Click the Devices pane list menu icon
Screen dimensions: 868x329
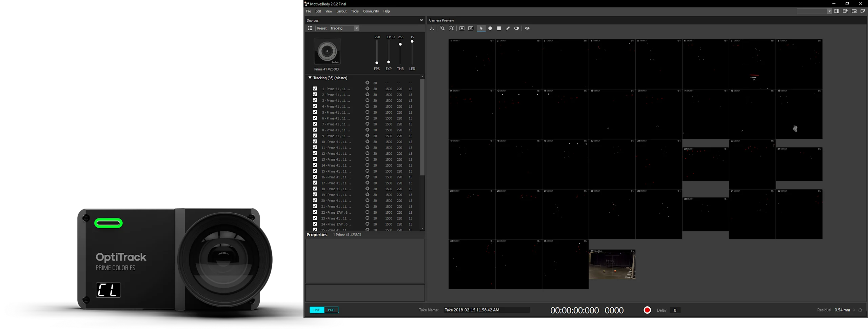[310, 28]
